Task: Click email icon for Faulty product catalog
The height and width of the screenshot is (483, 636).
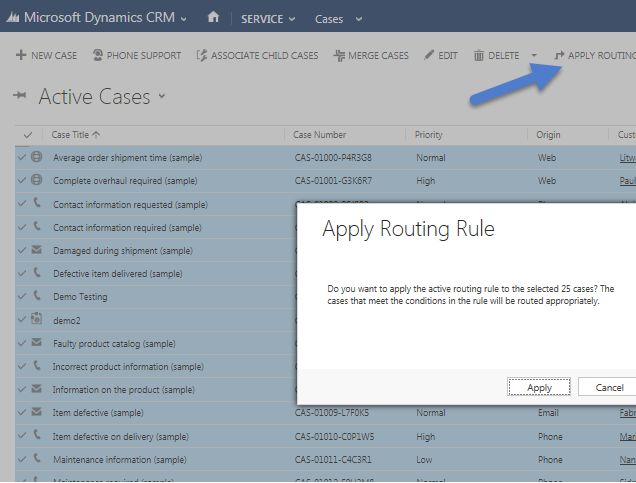Action: [x=37, y=342]
